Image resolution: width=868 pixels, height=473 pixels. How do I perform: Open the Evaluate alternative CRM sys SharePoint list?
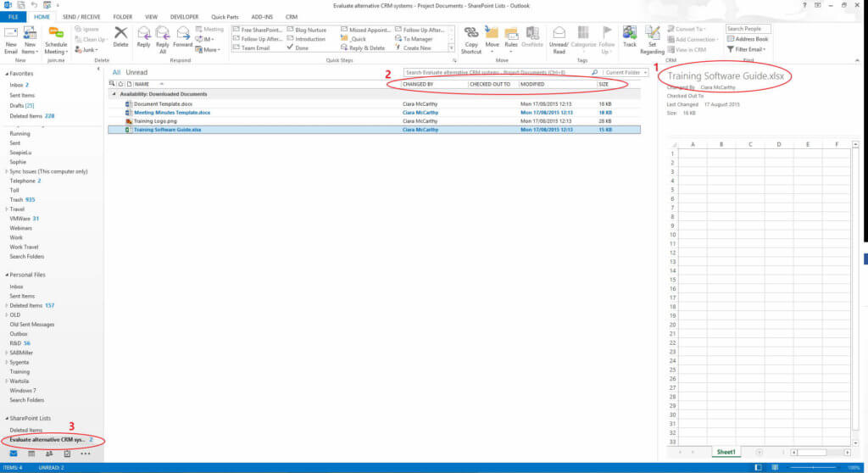coord(47,440)
